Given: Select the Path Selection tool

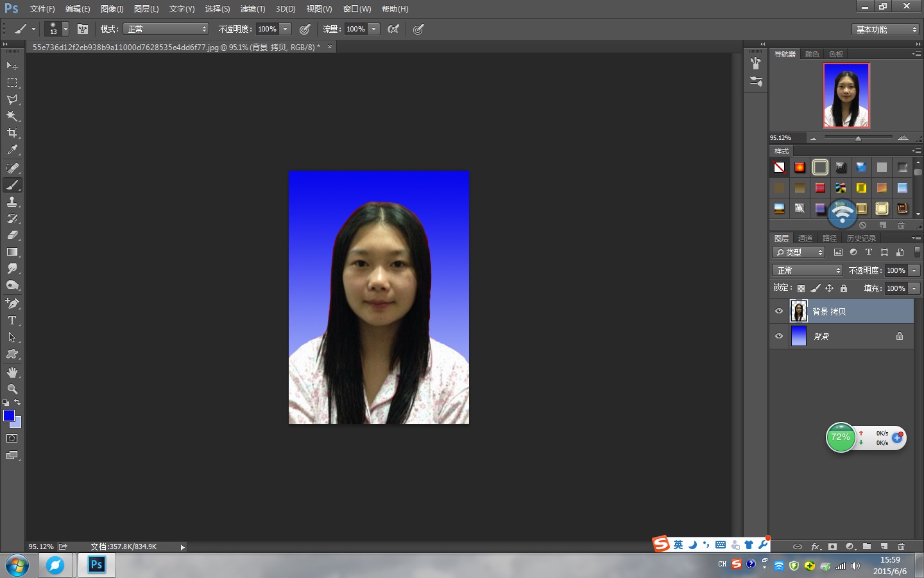Looking at the screenshot, I should 12,337.
